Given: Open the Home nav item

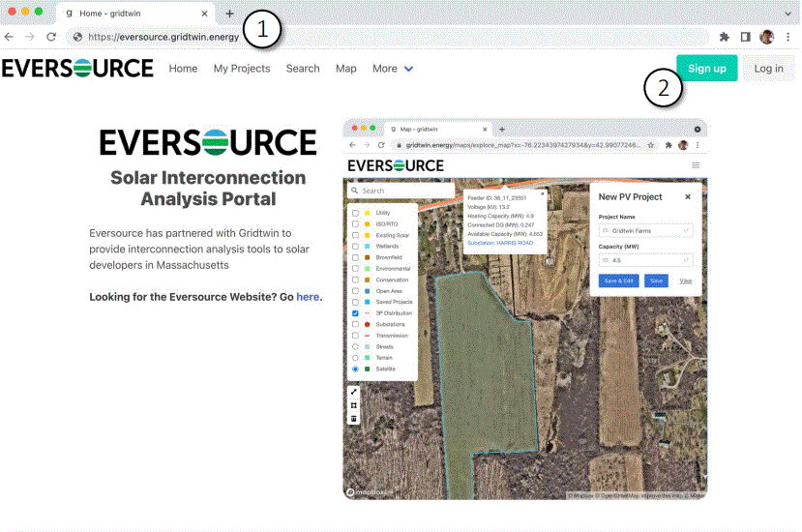Looking at the screenshot, I should [183, 69].
